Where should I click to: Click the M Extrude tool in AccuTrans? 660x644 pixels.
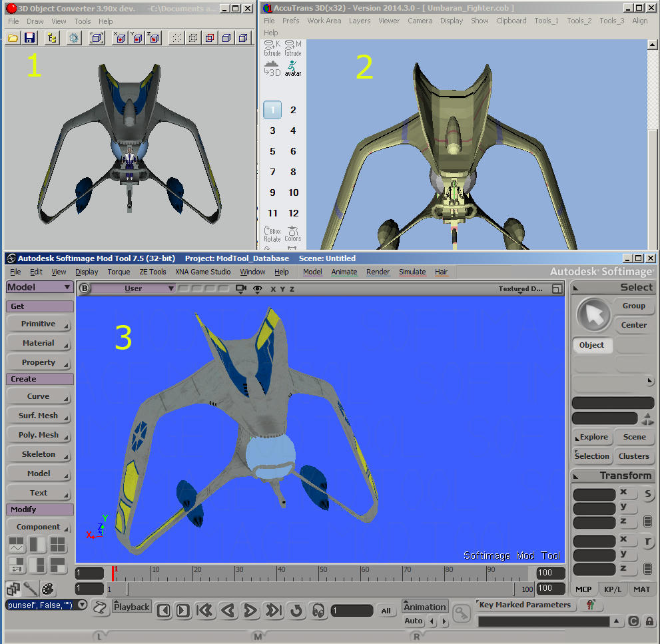(x=293, y=49)
